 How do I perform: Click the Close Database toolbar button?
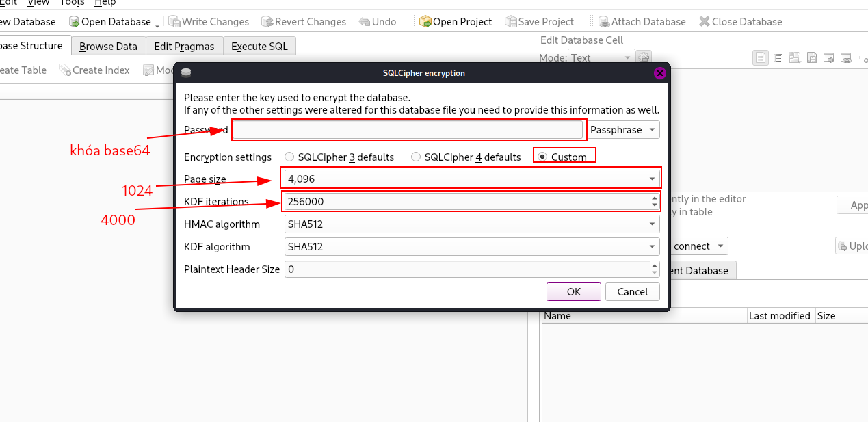click(x=741, y=22)
